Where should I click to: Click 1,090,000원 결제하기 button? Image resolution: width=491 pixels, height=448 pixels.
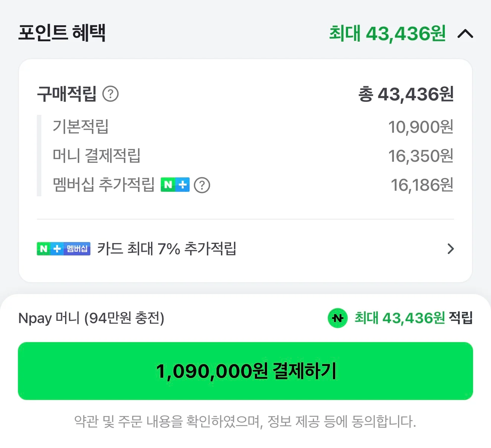(245, 371)
